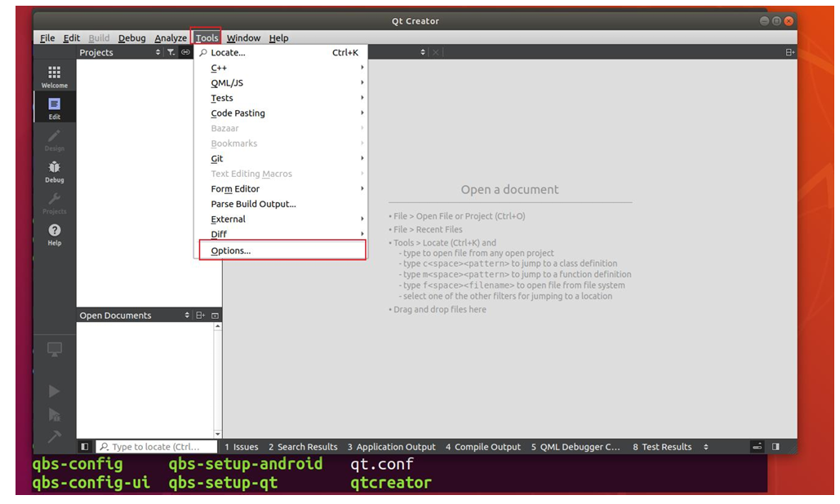Expand the External submenu
The height and width of the screenshot is (504, 840).
(x=282, y=219)
